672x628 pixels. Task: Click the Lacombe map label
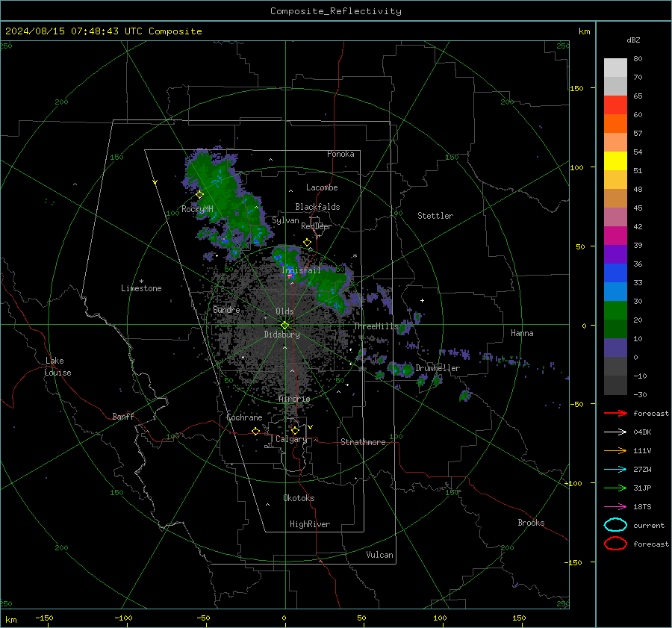[322, 187]
